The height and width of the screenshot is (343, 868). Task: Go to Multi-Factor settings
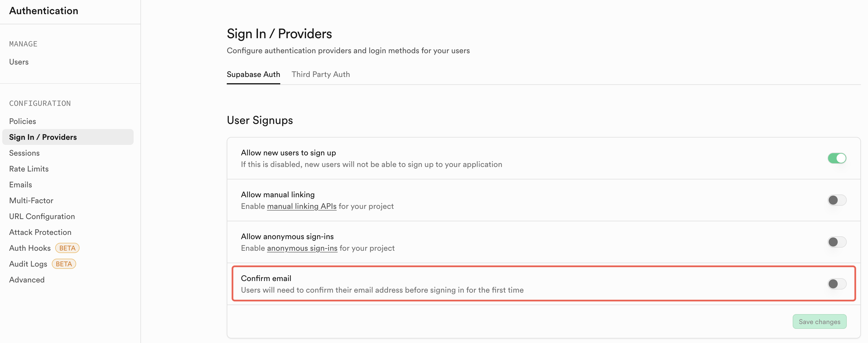click(x=31, y=200)
